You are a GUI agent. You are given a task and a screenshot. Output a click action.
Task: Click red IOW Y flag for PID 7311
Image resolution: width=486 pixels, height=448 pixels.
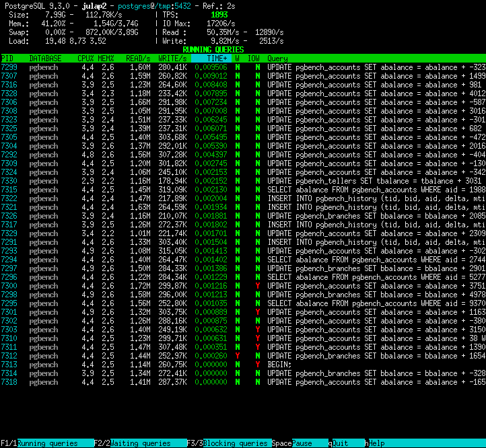coord(258,347)
